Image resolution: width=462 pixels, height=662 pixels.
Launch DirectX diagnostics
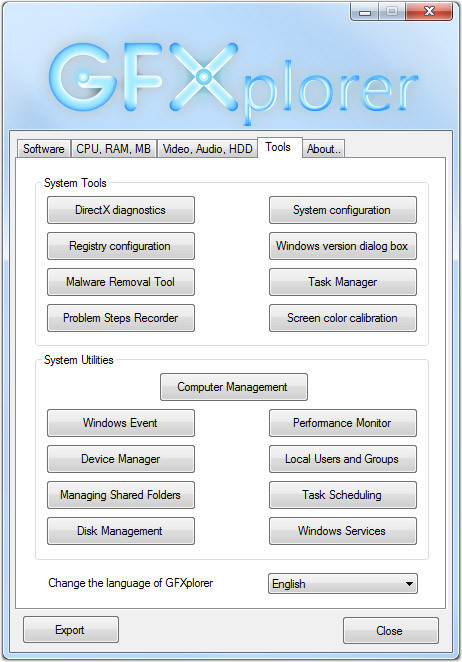click(121, 210)
